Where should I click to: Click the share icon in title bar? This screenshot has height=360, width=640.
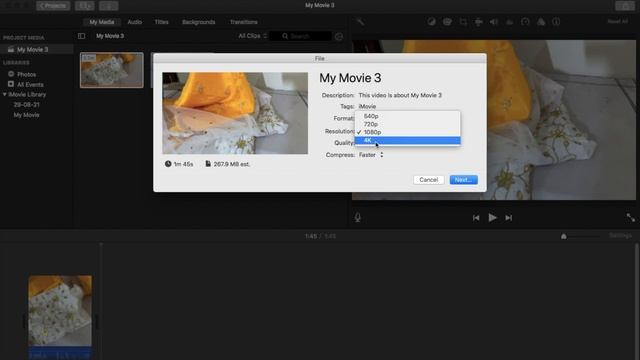(625, 6)
